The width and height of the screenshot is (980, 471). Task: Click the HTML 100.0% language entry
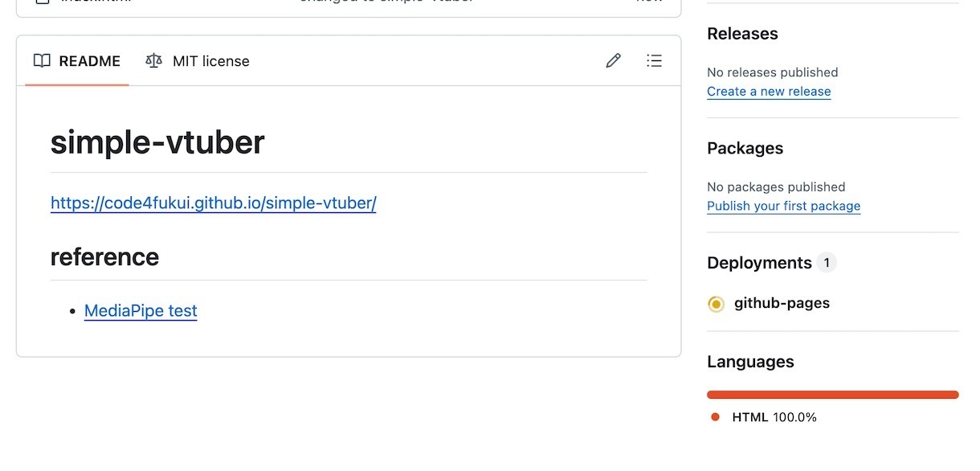[774, 417]
